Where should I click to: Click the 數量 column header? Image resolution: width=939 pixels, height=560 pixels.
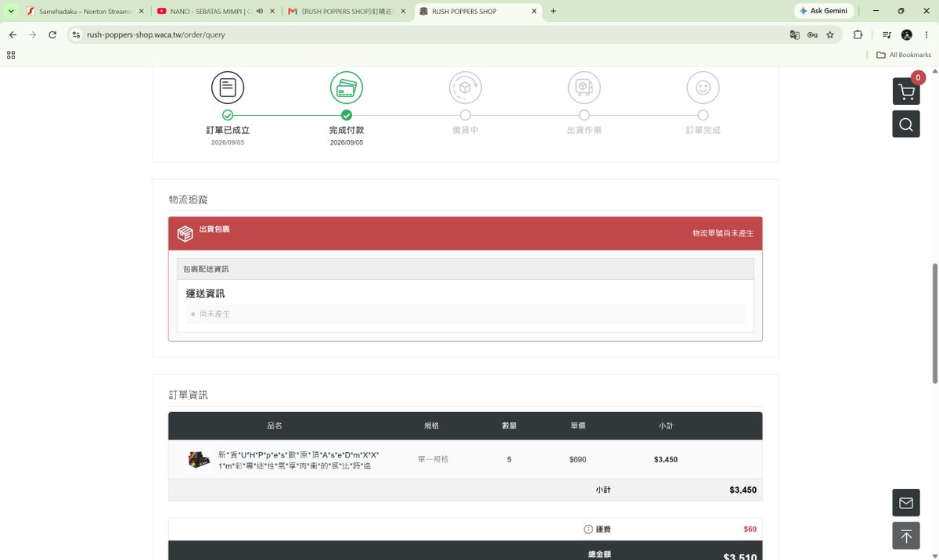click(x=509, y=425)
